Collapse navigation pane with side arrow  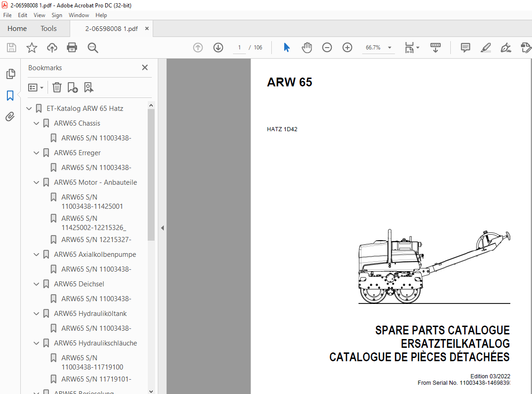click(162, 228)
